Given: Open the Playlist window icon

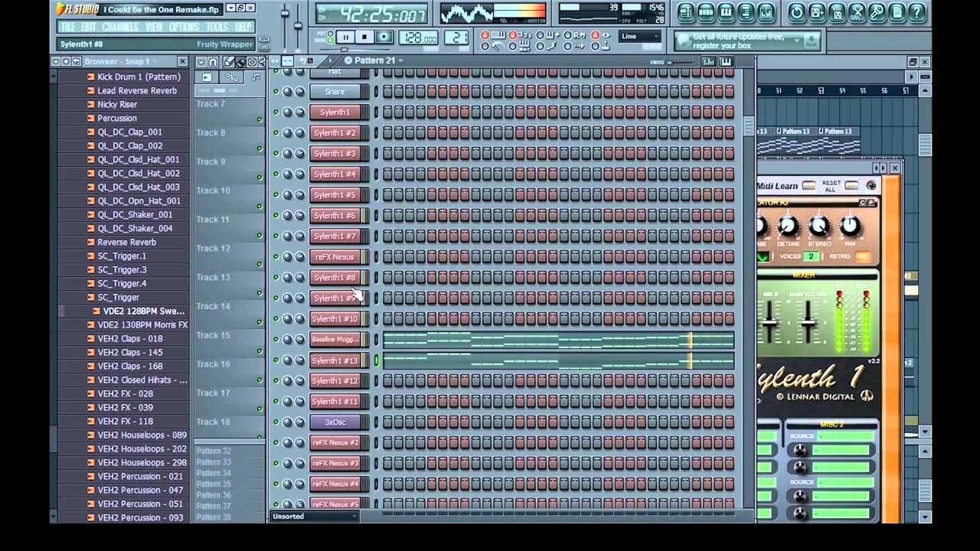Looking at the screenshot, I should (685, 12).
